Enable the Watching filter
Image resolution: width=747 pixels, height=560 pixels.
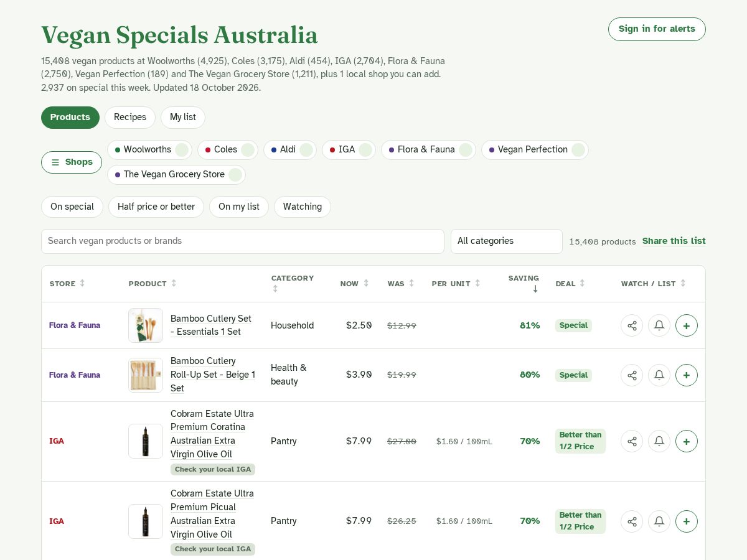[x=303, y=207]
